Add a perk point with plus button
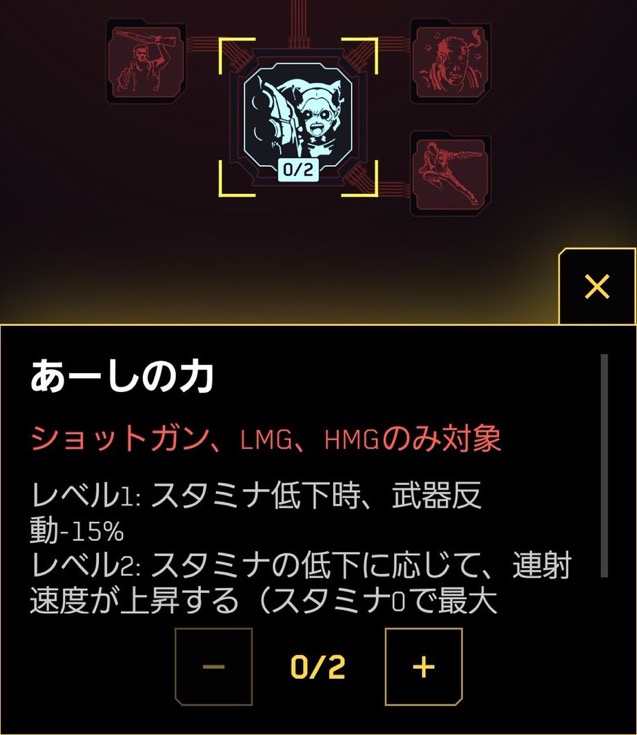Viewport: 637px width, 735px height. [423, 667]
